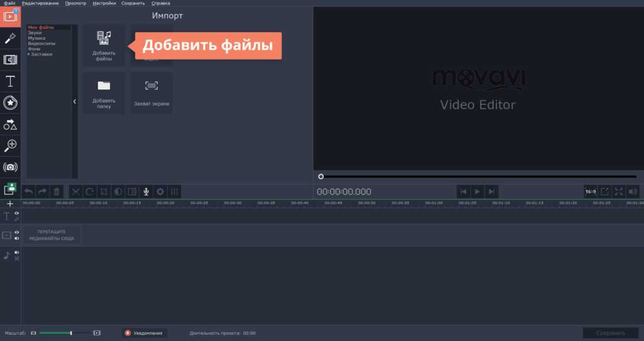Open the 16:9 aspect ratio dropdown
The height and width of the screenshot is (341, 644).
pos(591,191)
